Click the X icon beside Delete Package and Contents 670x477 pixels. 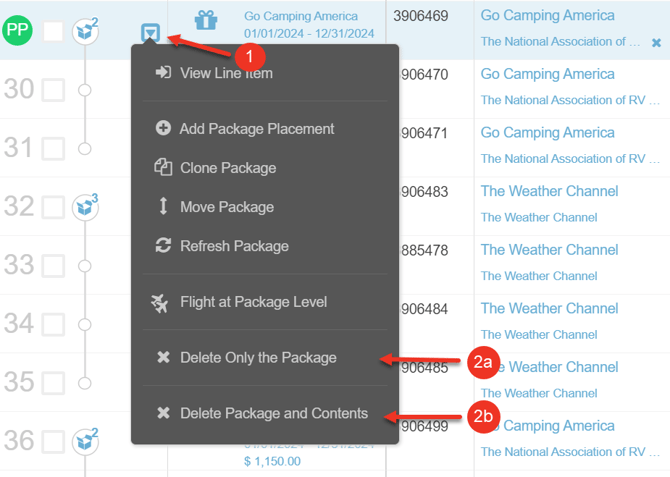point(163,413)
